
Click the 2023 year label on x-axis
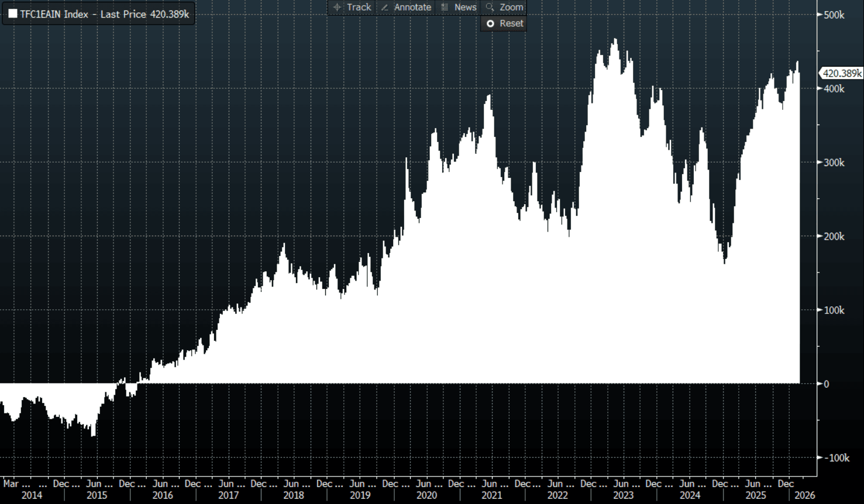tap(623, 495)
